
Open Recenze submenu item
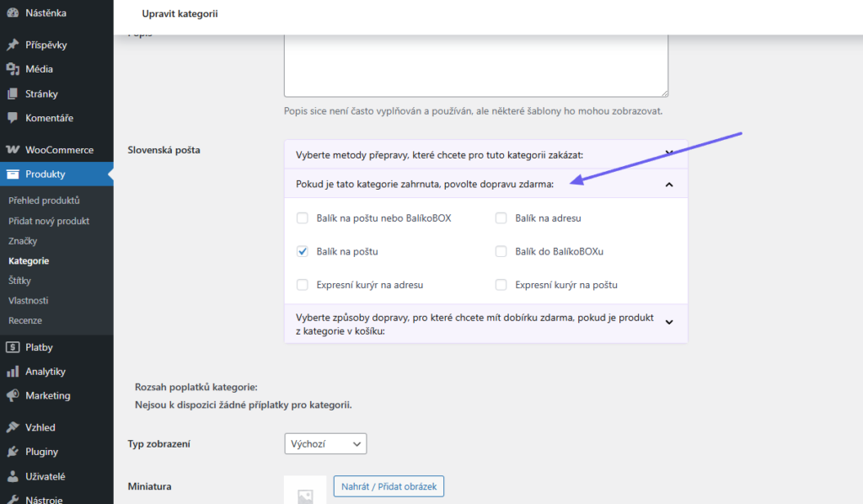[x=24, y=320]
